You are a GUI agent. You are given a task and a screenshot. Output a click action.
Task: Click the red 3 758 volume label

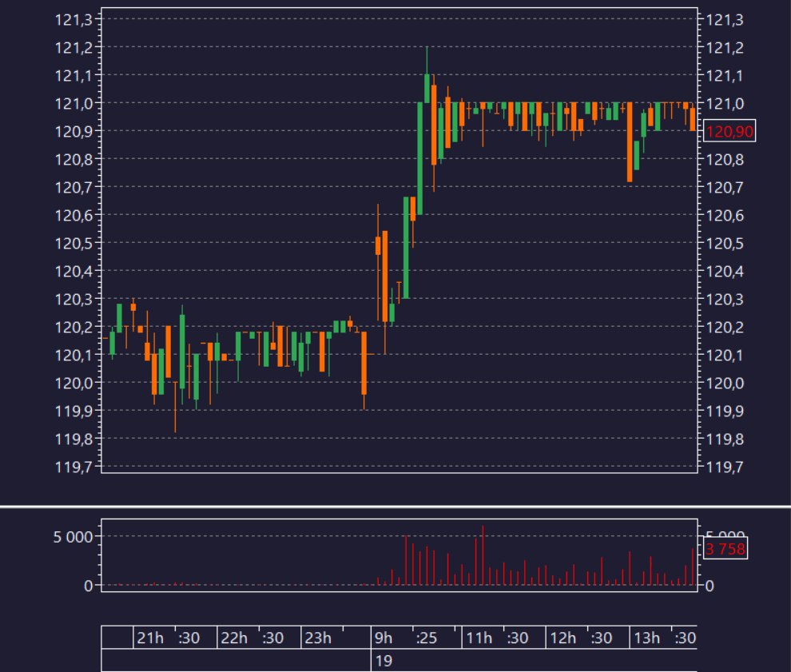pyautogui.click(x=725, y=548)
